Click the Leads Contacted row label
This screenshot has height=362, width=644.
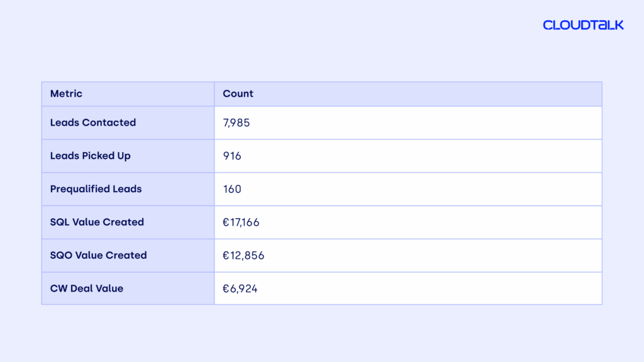click(93, 123)
